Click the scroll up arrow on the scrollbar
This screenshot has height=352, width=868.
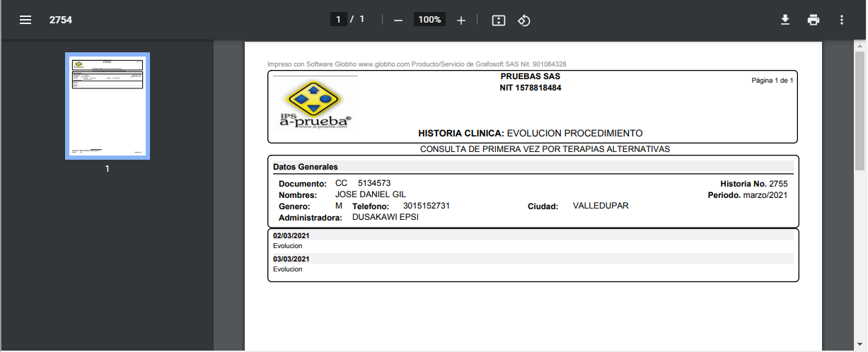coord(860,45)
